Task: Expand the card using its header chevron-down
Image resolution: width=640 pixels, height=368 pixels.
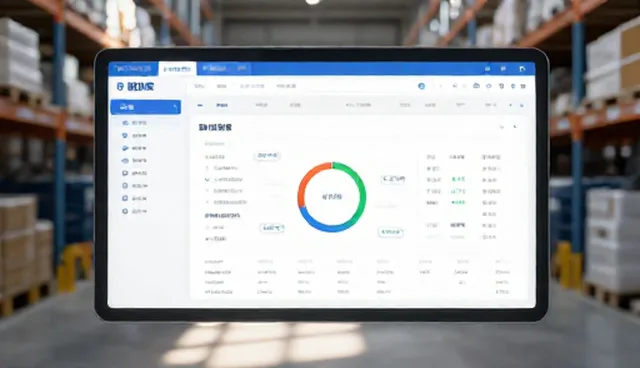Action: click(x=502, y=127)
